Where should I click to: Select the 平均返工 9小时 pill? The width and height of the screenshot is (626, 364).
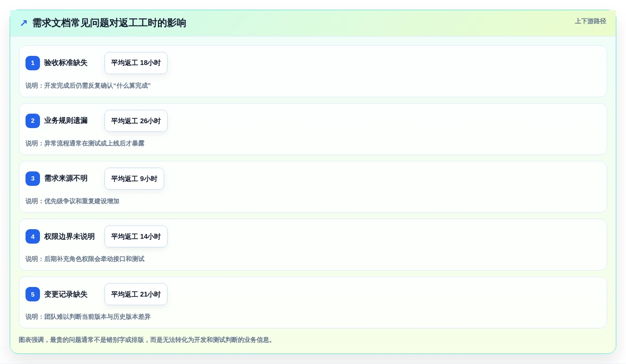pyautogui.click(x=134, y=179)
